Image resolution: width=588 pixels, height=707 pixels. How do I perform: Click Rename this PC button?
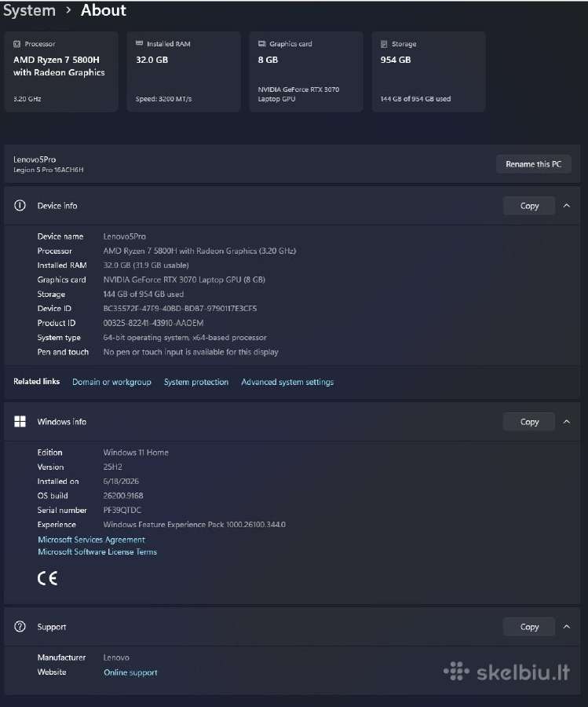coord(534,164)
